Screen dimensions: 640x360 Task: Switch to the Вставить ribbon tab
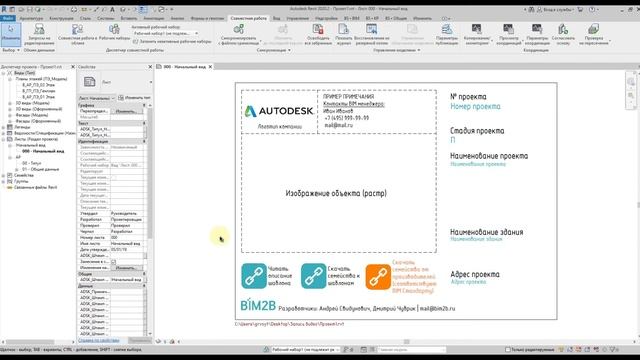click(x=129, y=18)
